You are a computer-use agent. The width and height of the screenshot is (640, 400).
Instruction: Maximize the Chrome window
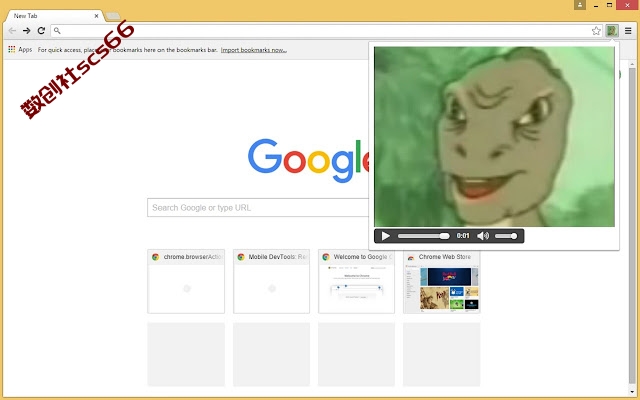(x=609, y=5)
